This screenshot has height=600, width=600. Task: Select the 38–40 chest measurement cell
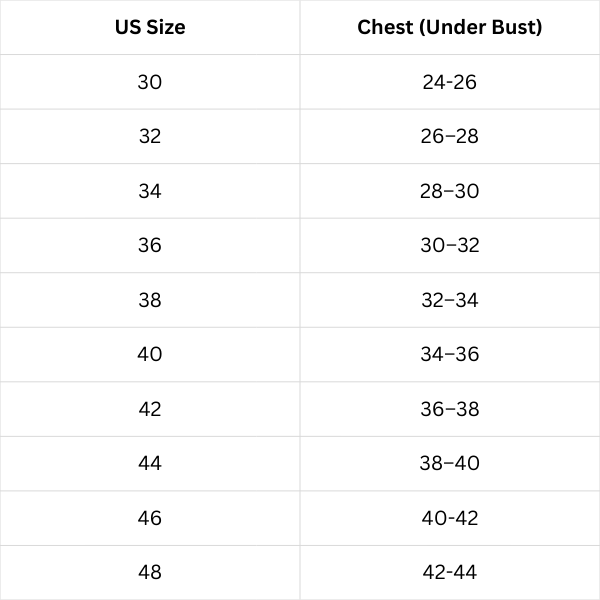tap(450, 463)
